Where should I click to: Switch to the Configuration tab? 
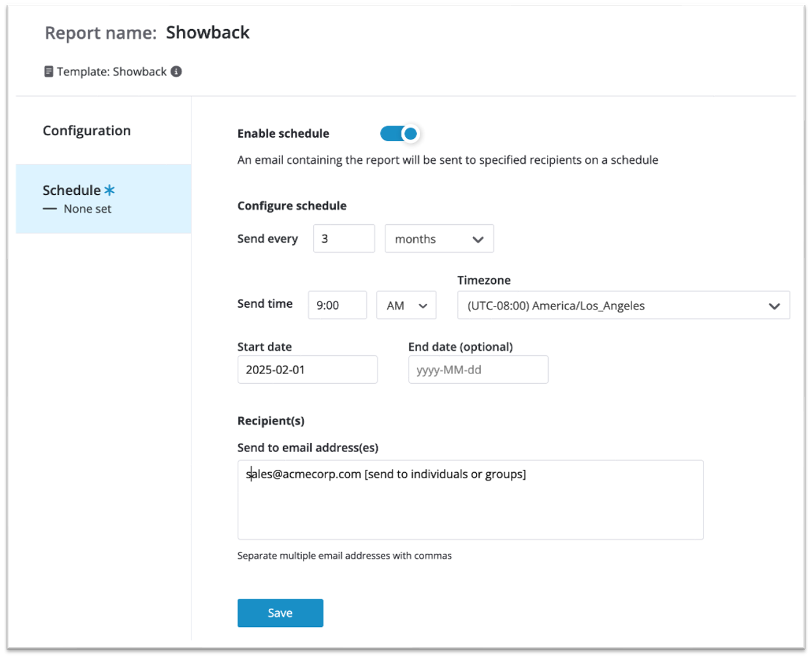pyautogui.click(x=87, y=130)
